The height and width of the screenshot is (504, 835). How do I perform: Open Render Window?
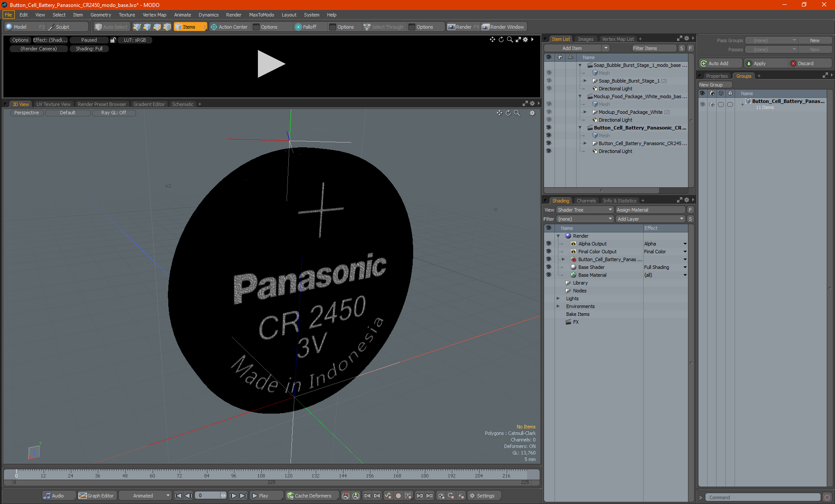point(504,27)
